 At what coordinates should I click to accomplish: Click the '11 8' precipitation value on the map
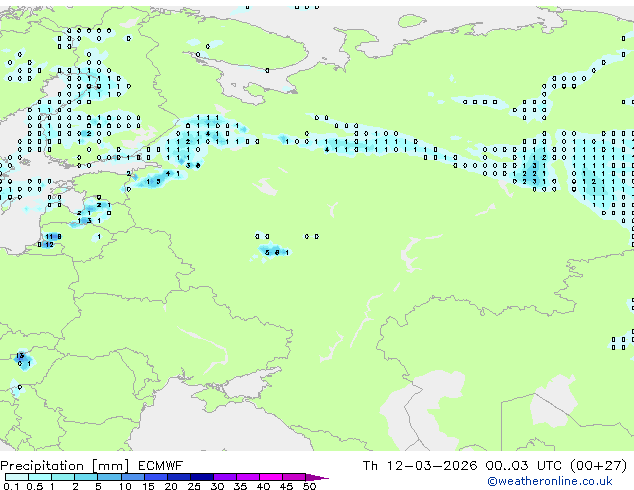tap(53, 237)
